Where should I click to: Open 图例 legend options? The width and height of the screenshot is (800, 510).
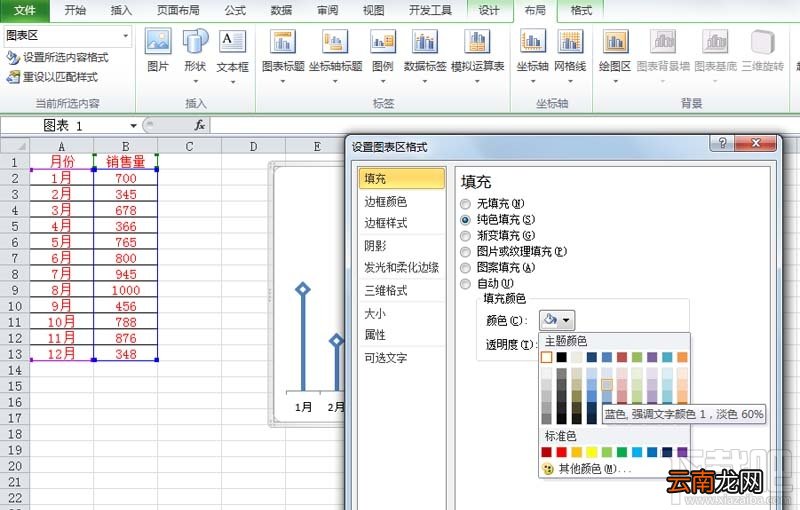click(383, 55)
